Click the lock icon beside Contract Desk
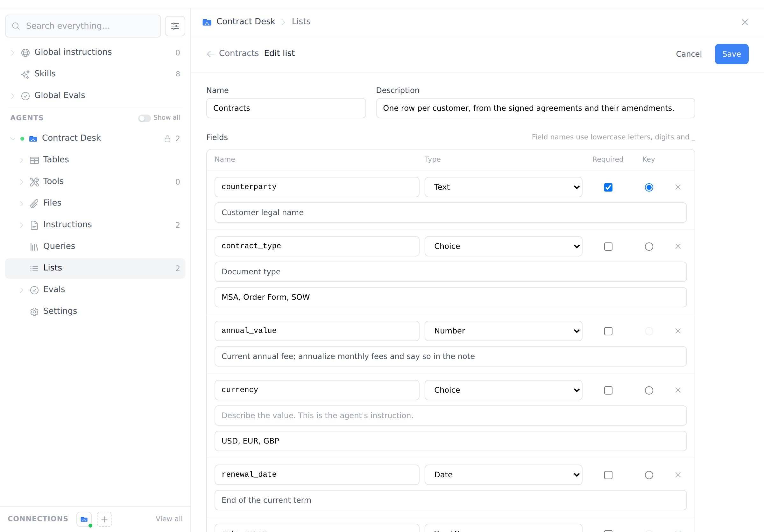 [x=167, y=139]
